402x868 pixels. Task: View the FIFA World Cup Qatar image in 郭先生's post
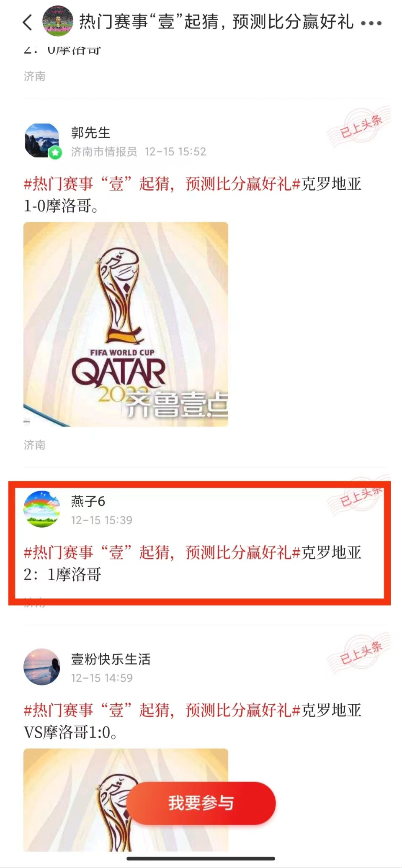click(126, 325)
